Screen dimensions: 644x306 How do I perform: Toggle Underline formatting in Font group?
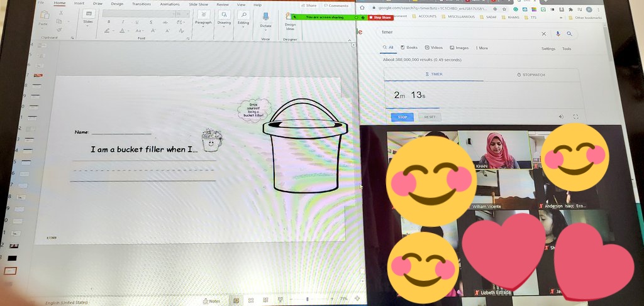tap(136, 22)
